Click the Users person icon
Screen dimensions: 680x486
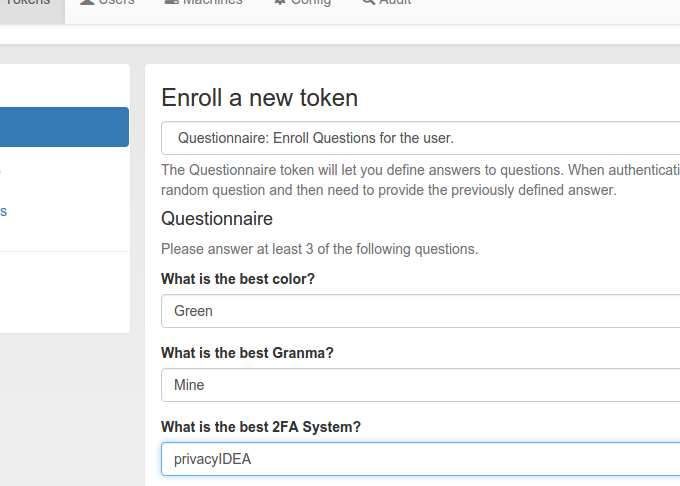[87, 2]
